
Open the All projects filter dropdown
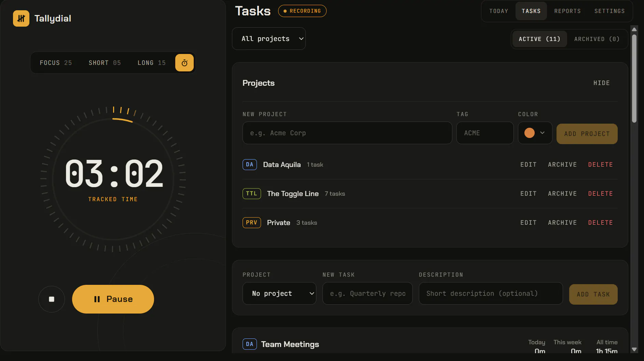[x=269, y=39]
